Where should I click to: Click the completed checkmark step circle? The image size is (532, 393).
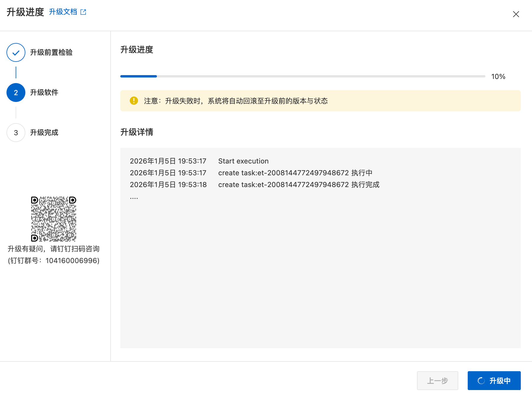click(16, 52)
